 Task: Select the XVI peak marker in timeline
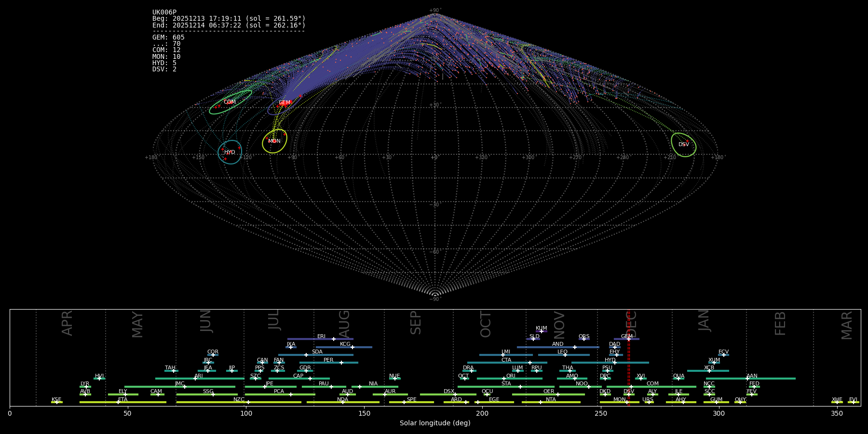click(x=640, y=379)
